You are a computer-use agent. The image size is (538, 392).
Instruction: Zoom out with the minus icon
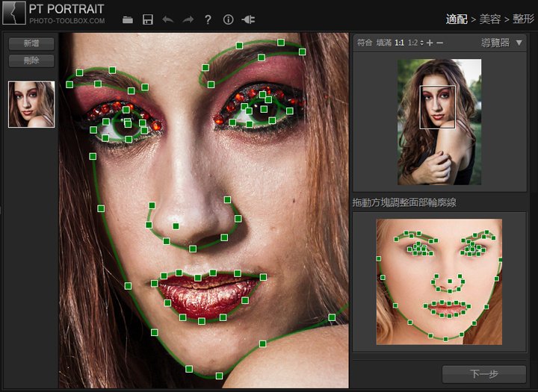coord(440,43)
